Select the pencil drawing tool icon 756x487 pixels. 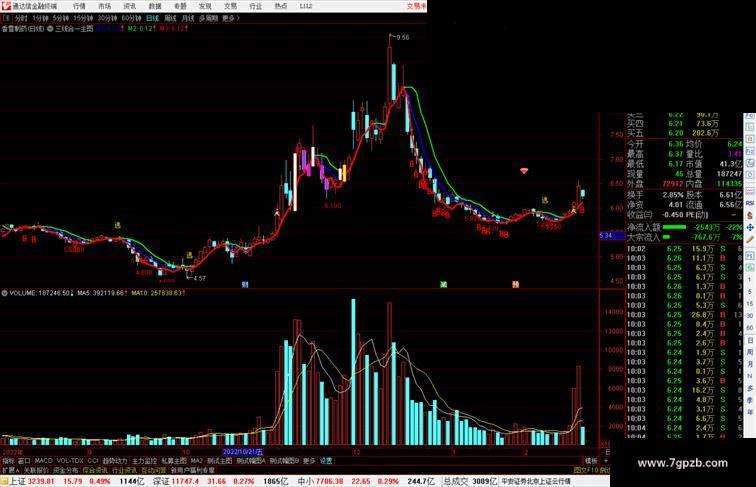point(750,239)
